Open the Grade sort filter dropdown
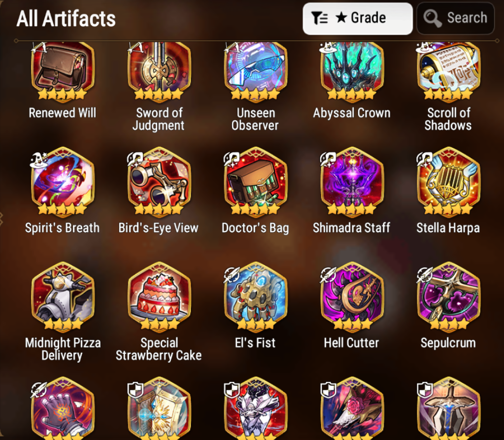This screenshot has height=440, width=504. [x=357, y=18]
